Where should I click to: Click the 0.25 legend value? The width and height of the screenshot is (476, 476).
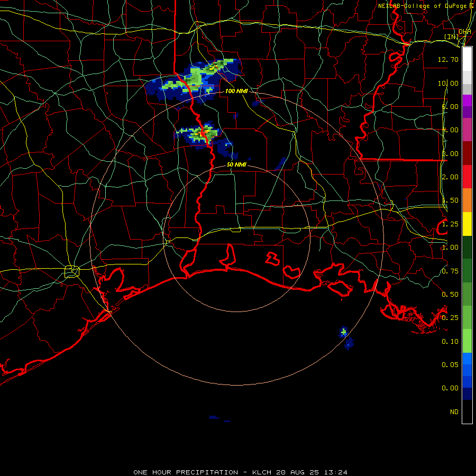point(450,318)
